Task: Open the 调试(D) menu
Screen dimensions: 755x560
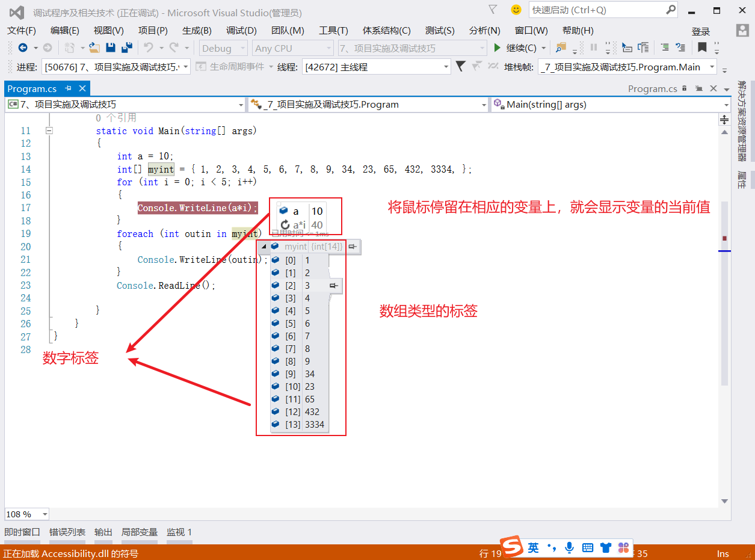Action: pyautogui.click(x=241, y=31)
